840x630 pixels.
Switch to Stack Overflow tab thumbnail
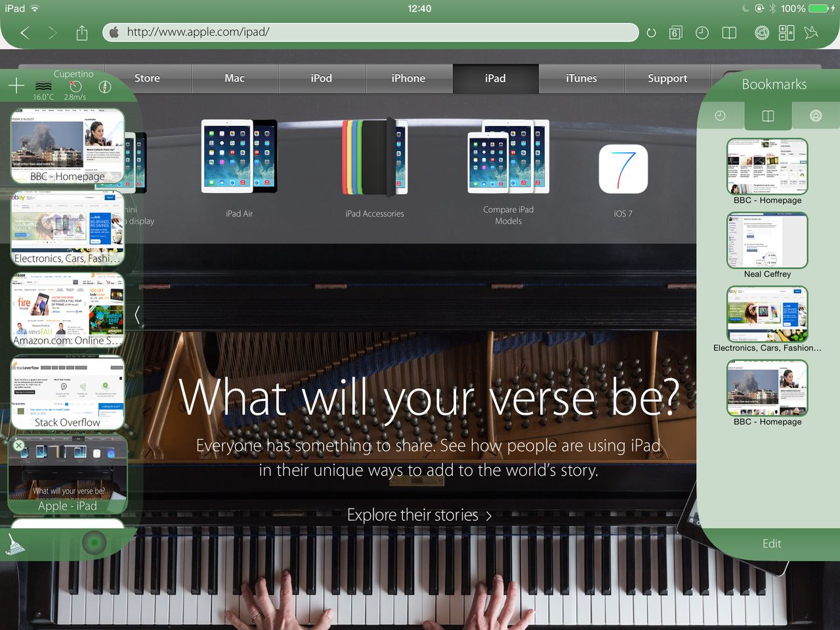(x=67, y=392)
